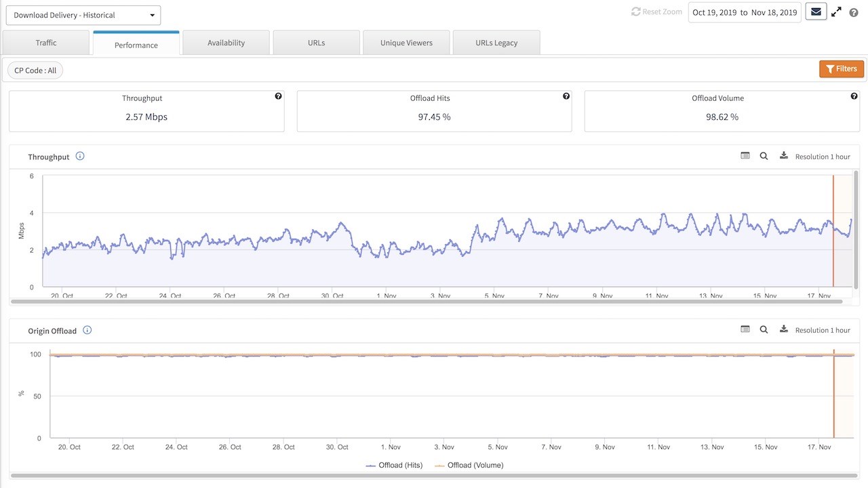Download the Origin Offload chart data
This screenshot has width=868, height=488.
click(784, 329)
